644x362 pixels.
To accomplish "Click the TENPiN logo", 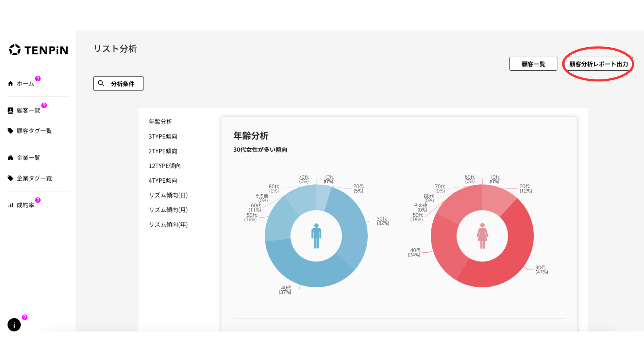I will [x=38, y=50].
